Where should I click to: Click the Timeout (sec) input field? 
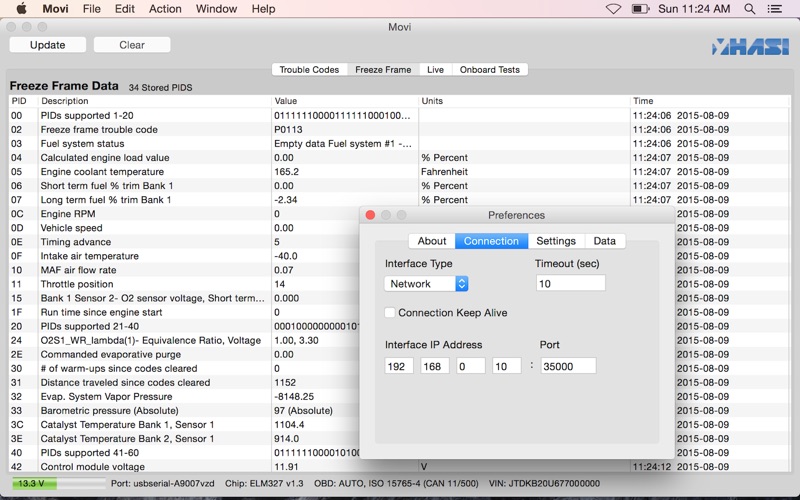pyautogui.click(x=570, y=283)
